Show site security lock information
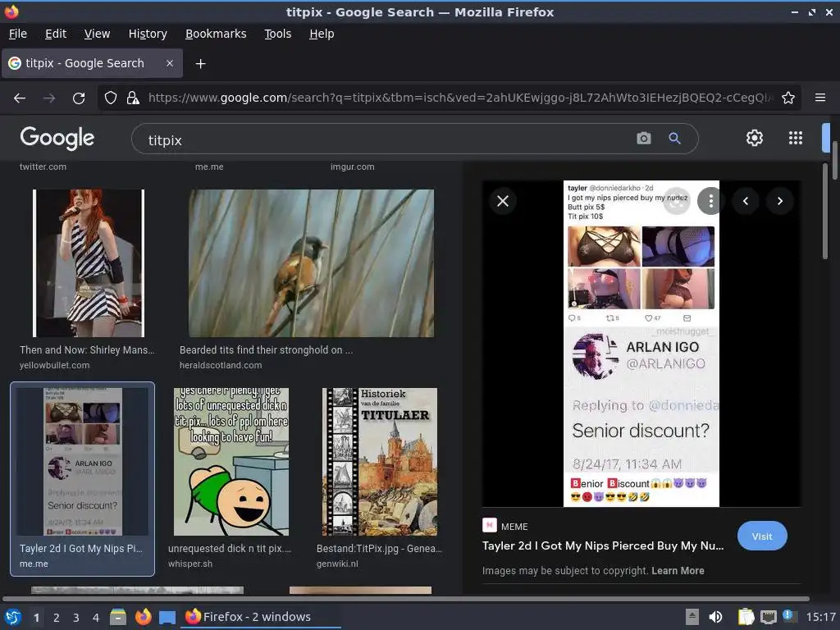840x630 pixels. pyautogui.click(x=133, y=98)
